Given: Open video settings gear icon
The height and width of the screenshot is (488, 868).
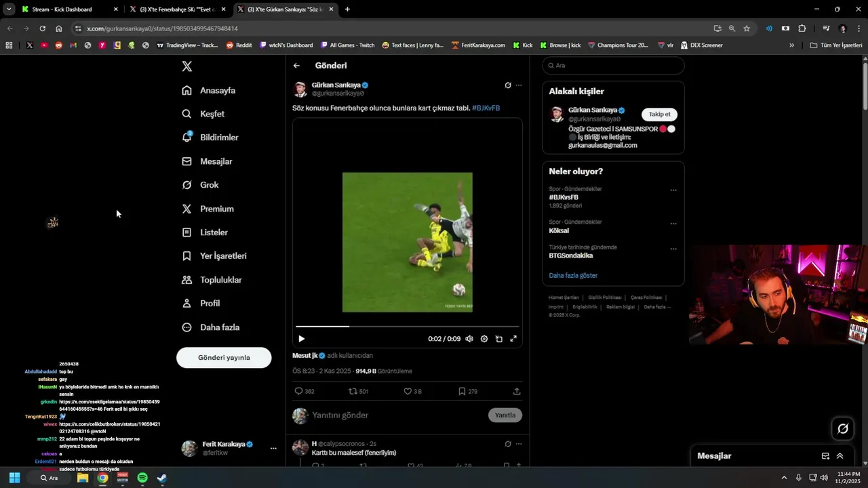Looking at the screenshot, I should (x=484, y=339).
